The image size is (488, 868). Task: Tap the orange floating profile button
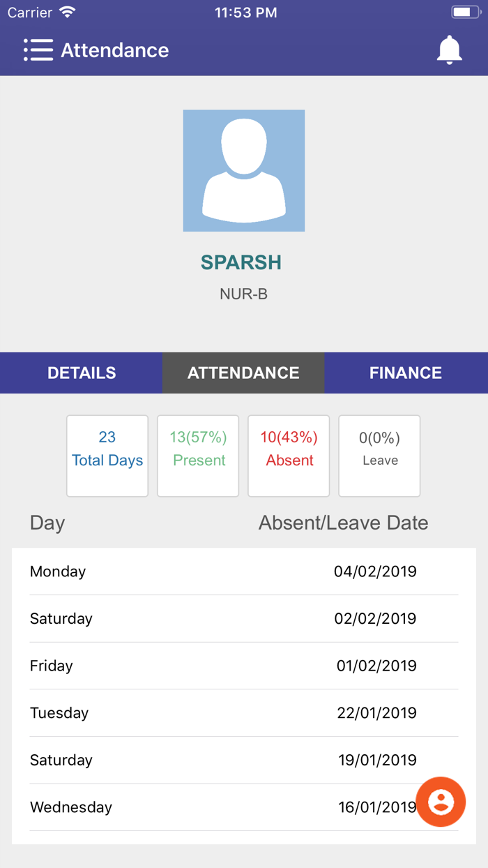pyautogui.click(x=441, y=802)
